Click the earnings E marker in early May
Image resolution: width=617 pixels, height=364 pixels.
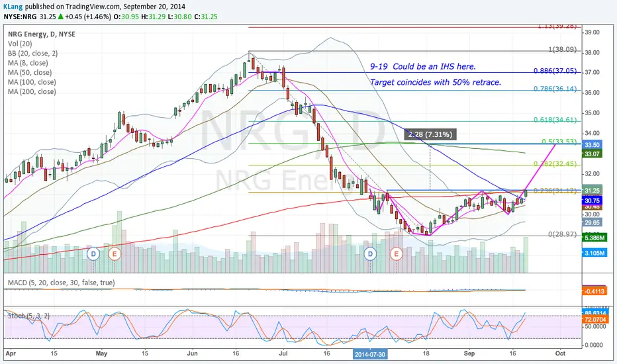[115, 254]
